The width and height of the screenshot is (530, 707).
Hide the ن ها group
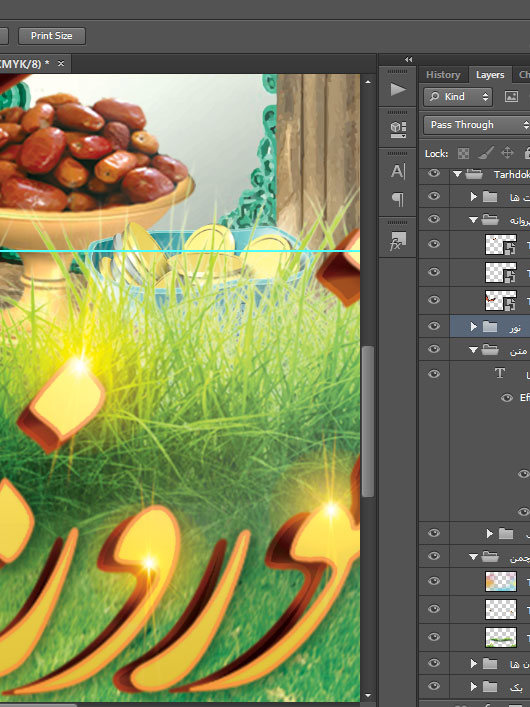434,663
